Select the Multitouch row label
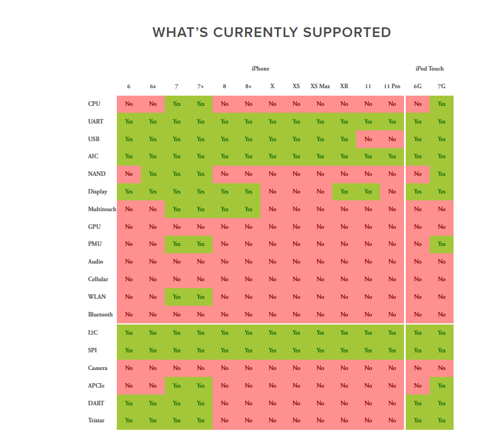This screenshot has width=502, height=448. [102, 209]
